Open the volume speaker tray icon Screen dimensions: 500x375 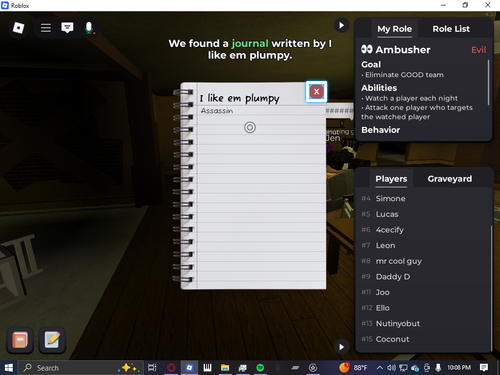[391, 368]
